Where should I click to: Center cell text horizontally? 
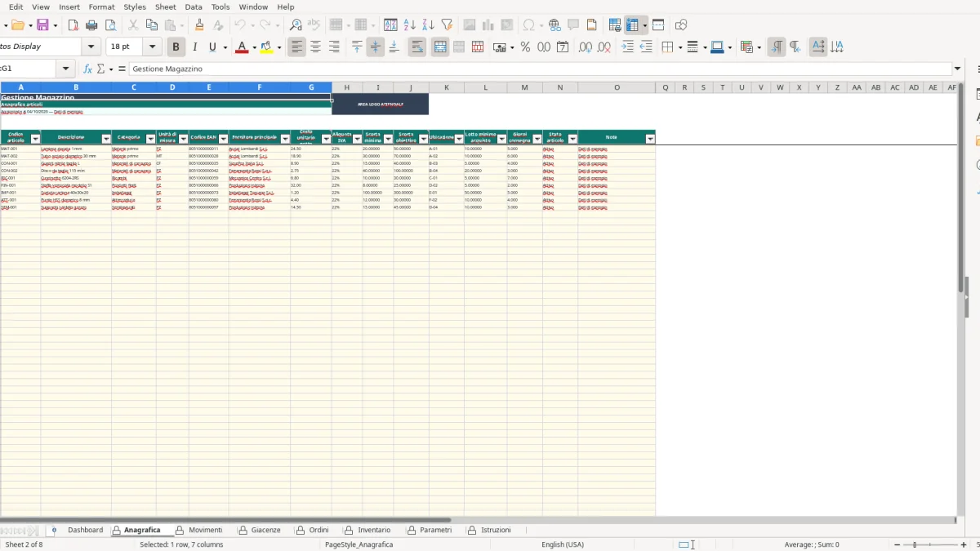click(315, 47)
